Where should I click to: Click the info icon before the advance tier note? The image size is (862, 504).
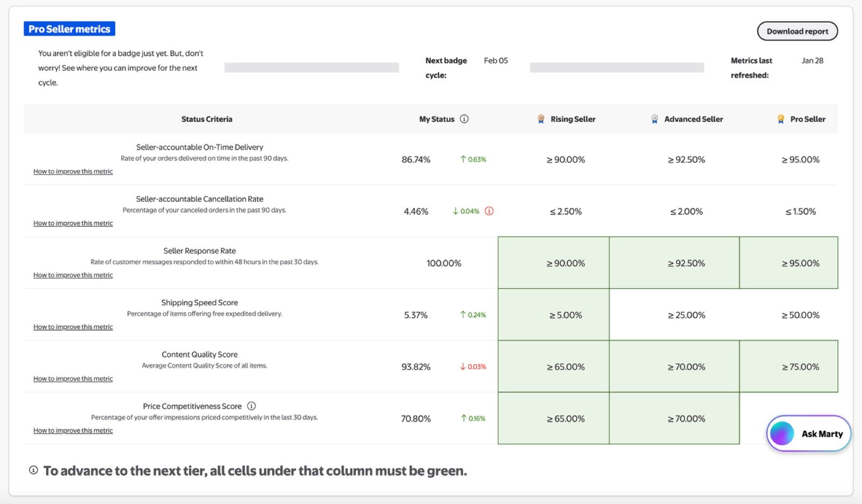[33, 470]
